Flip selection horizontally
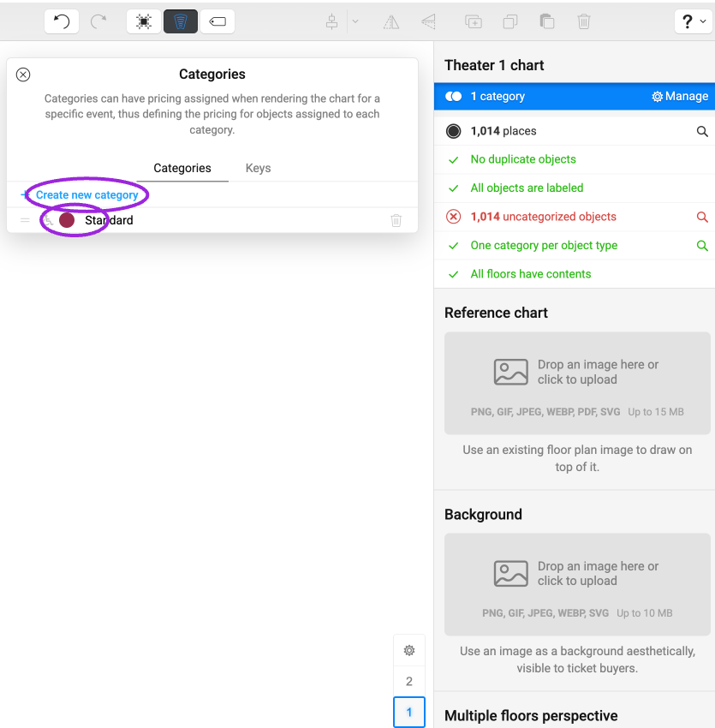 (x=391, y=21)
